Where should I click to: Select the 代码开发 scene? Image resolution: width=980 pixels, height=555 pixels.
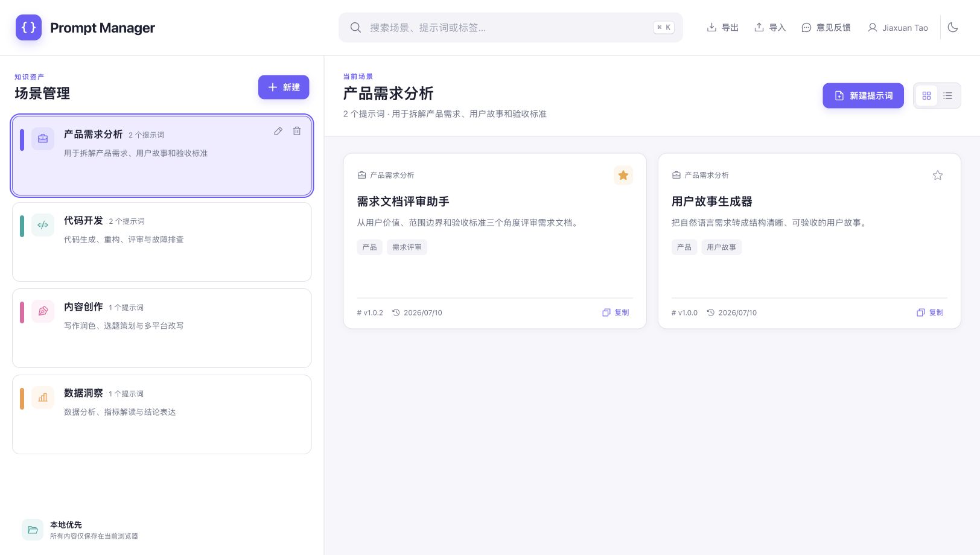click(162, 241)
